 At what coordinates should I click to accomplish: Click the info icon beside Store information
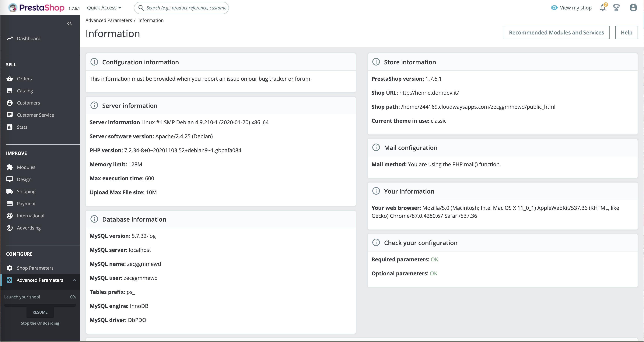pyautogui.click(x=376, y=62)
